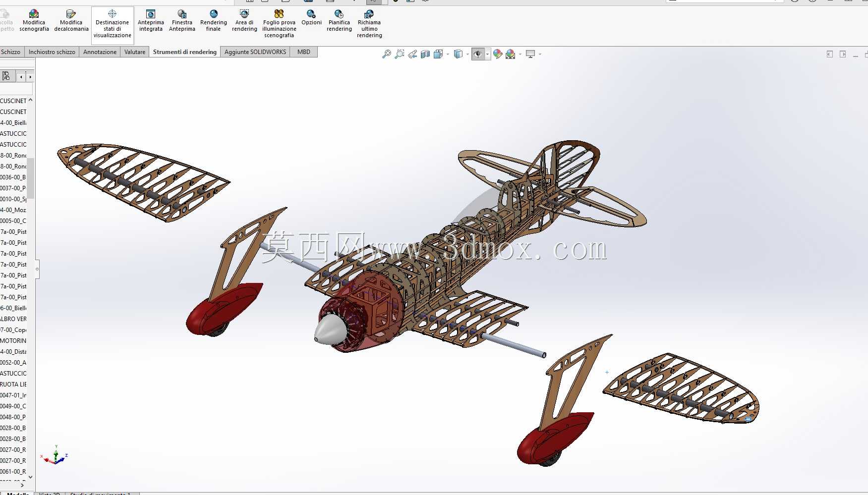Screen dimensions: 868x495
Task: Select 0036-00_B component in tree
Action: 13,177
